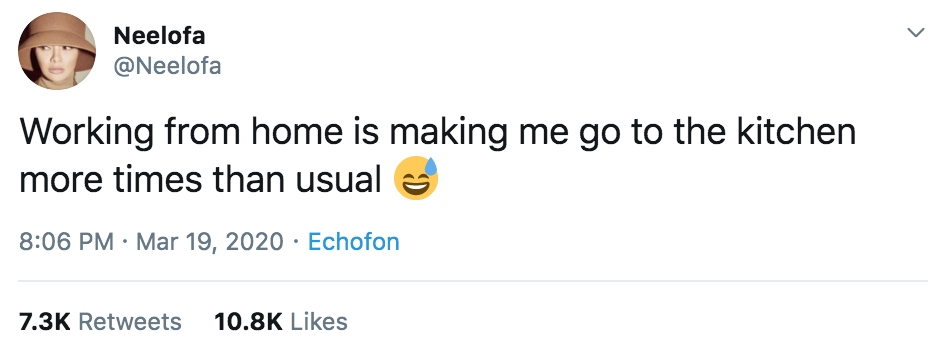Click the word 'kitchen' in the tweet
This screenshot has height=360, width=952.
(x=797, y=131)
